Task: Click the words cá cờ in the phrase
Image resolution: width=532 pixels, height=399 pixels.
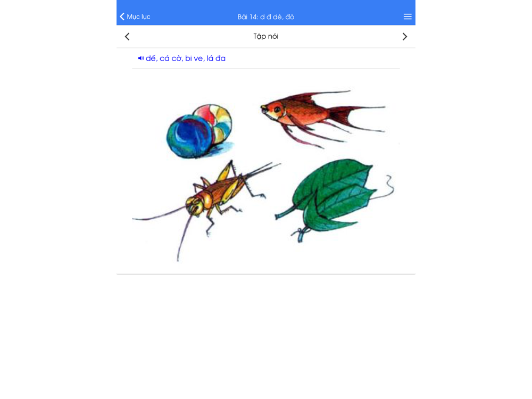Action: [x=171, y=59]
